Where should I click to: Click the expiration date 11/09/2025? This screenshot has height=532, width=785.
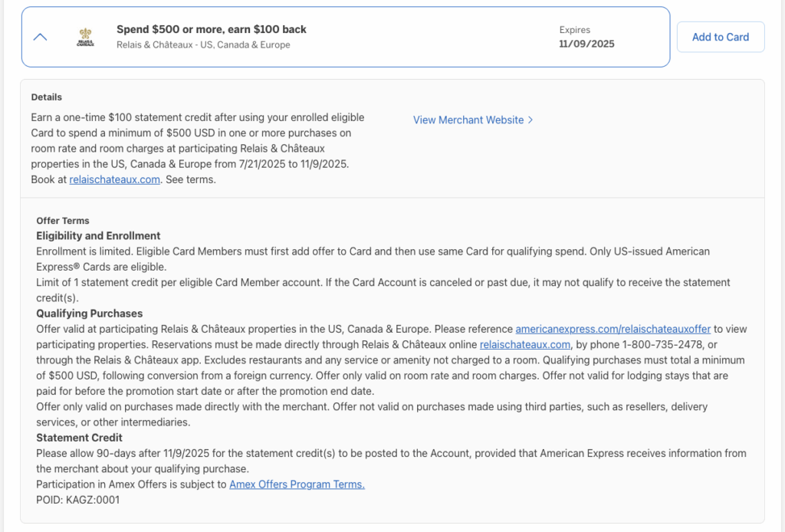coord(586,44)
